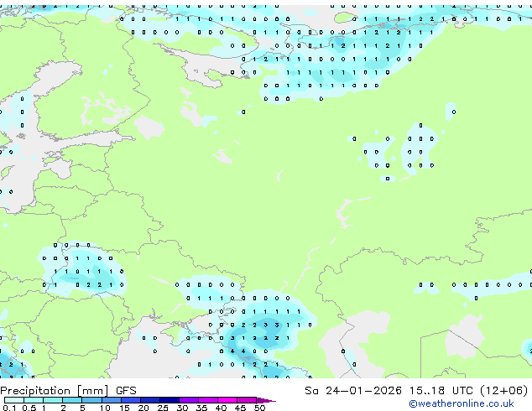Click the 40 mm magenta legend swatch

click(227, 400)
